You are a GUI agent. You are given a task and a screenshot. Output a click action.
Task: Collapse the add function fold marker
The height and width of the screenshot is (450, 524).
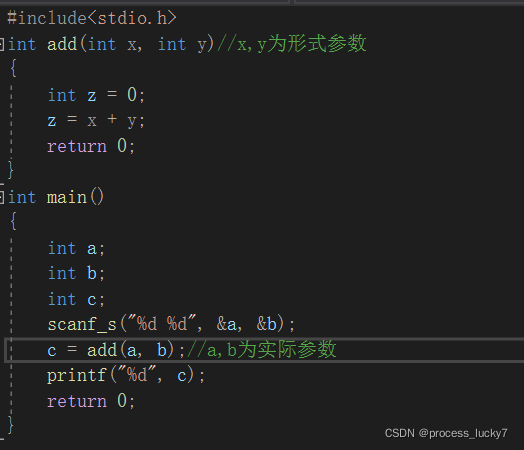[2, 44]
